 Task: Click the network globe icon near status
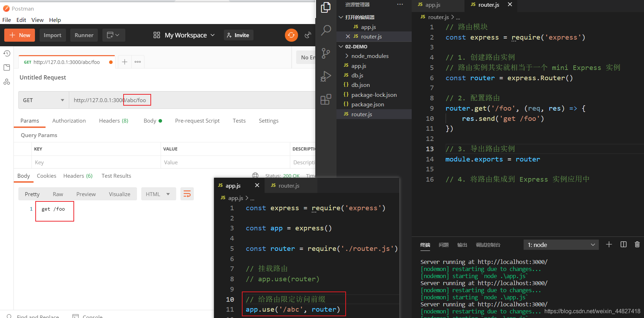255,176
